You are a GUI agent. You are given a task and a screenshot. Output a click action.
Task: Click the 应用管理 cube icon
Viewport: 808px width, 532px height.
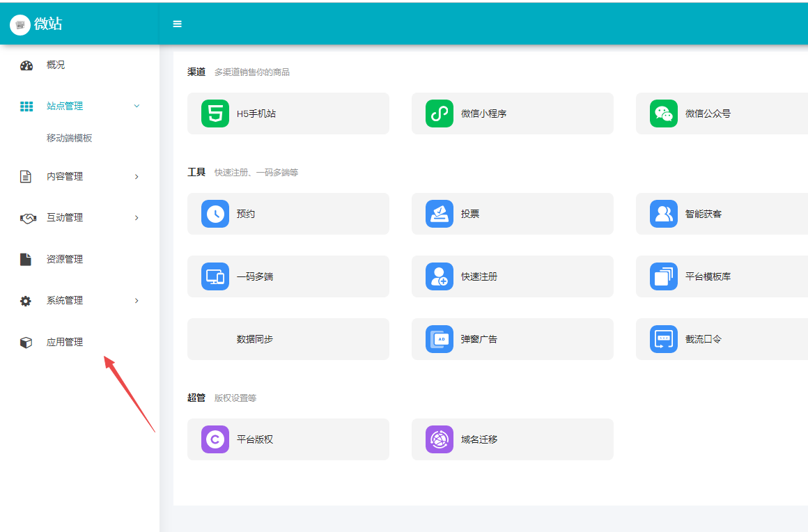pos(26,343)
